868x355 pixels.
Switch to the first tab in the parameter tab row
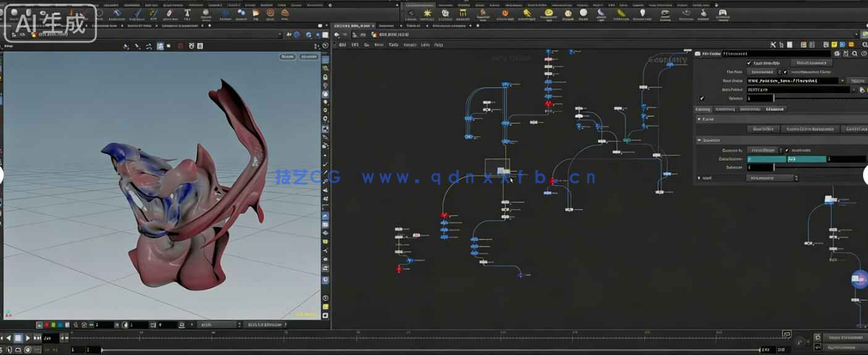pos(703,109)
